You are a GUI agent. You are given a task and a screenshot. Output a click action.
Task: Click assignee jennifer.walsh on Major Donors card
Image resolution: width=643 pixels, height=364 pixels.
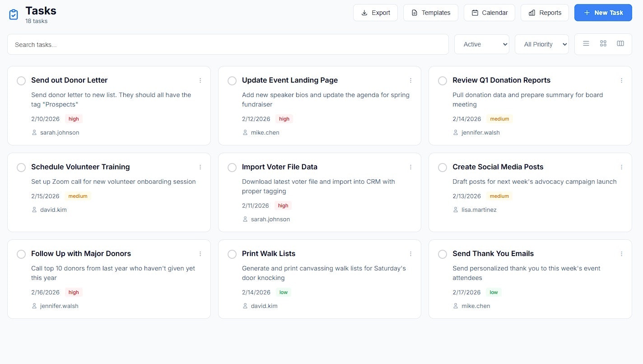59,306
